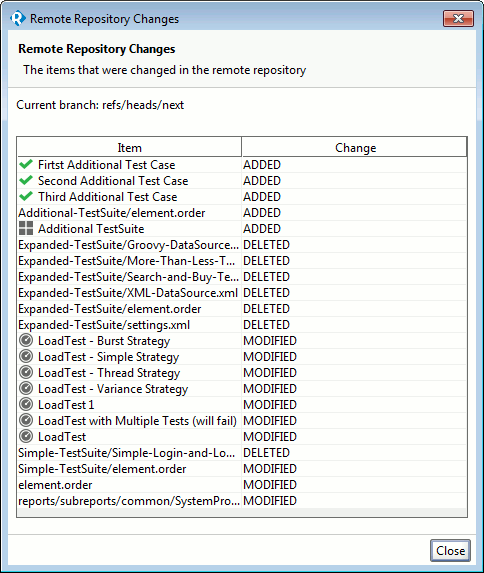484x573 pixels.
Task: Click the 'Current branch: refs/heads/next' label
Action: coord(100,105)
